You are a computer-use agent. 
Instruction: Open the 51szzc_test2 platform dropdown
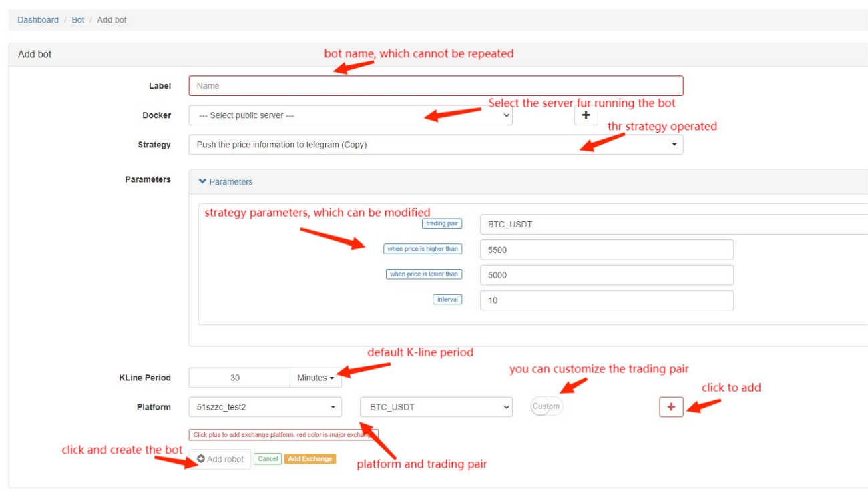pyautogui.click(x=265, y=407)
